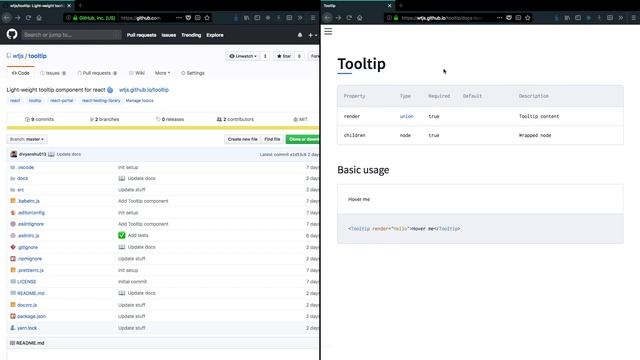640x360 pixels.
Task: Open GitHub notifications bell
Action: (x=300, y=35)
